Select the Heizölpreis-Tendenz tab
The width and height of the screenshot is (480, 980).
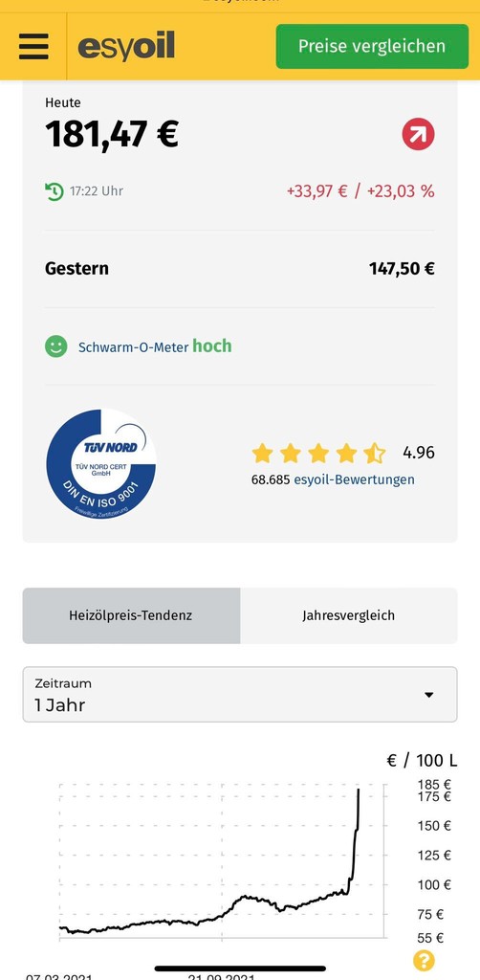(131, 615)
